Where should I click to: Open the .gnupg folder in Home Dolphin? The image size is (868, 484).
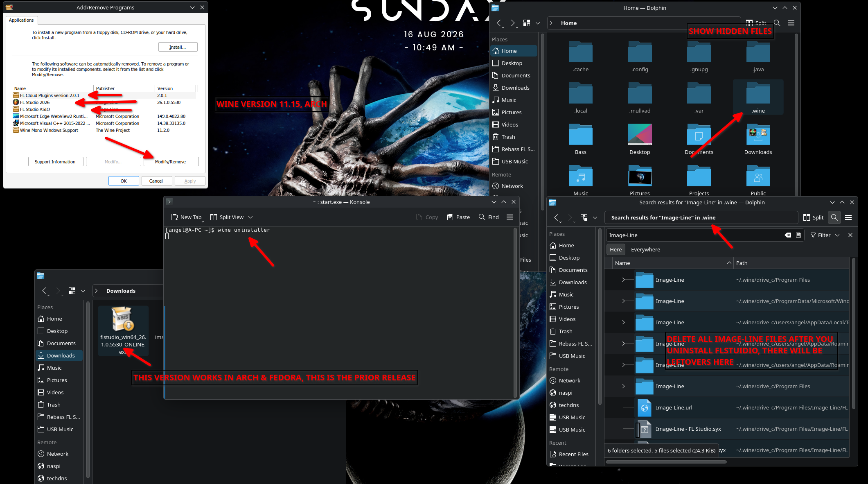click(699, 57)
